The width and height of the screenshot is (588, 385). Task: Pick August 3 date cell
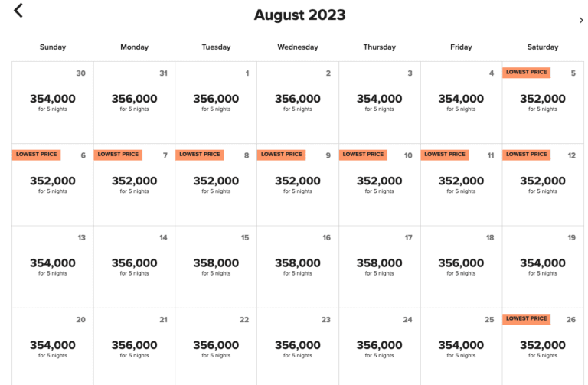pos(379,102)
